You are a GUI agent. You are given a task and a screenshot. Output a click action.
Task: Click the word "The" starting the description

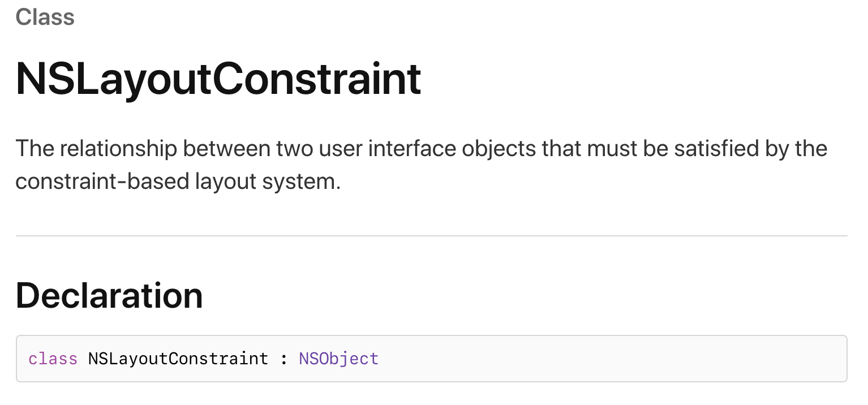click(x=35, y=149)
